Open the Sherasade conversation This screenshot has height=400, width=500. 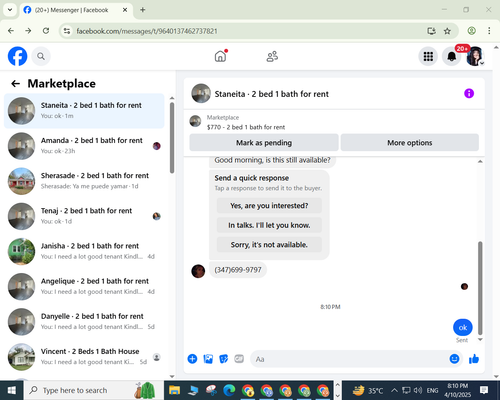84,181
